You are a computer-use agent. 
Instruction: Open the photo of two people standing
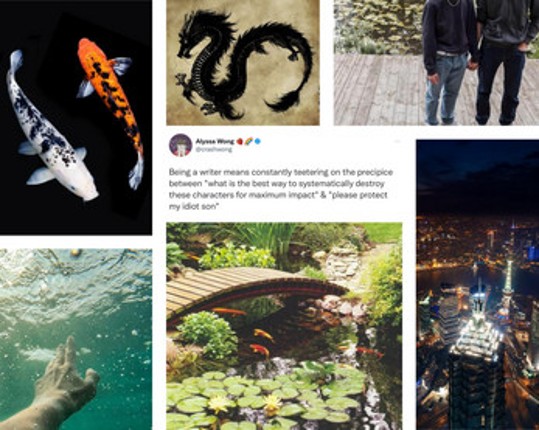(436, 62)
